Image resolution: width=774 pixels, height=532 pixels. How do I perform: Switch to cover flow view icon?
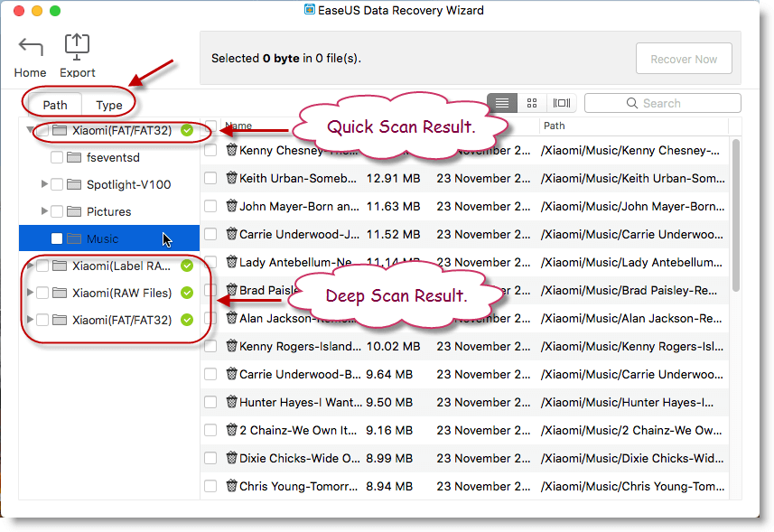pos(561,103)
